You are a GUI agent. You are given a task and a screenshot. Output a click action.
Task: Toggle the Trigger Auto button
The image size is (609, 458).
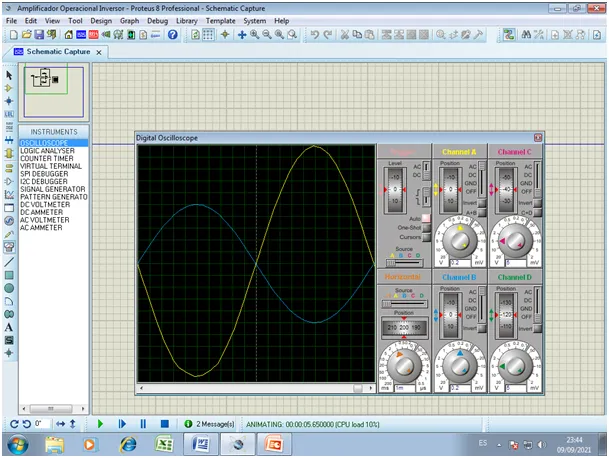(x=426, y=218)
